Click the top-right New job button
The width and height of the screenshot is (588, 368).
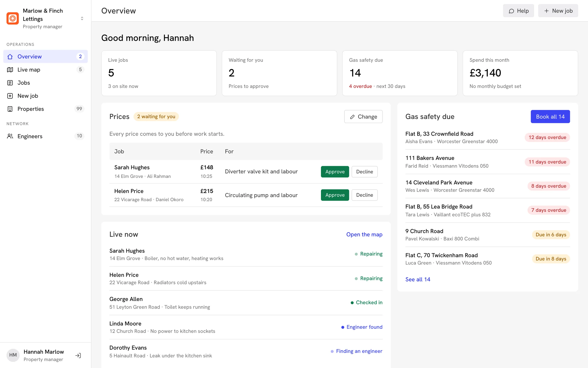[x=558, y=11]
